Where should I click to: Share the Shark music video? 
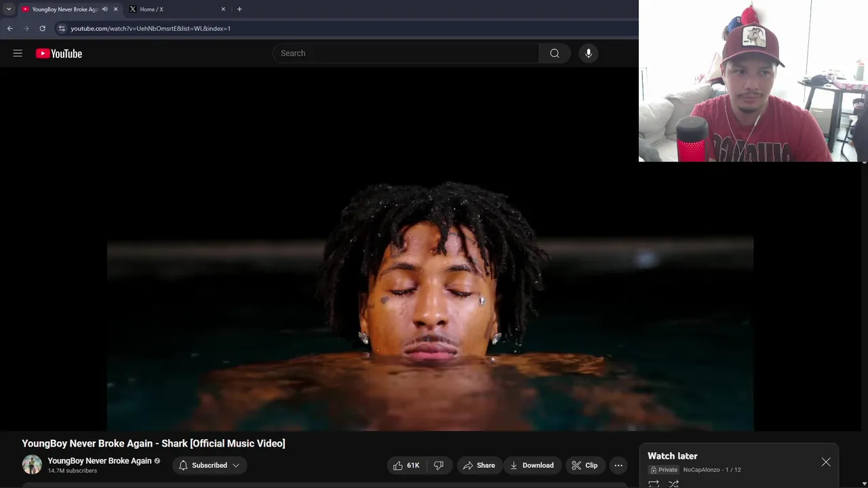pyautogui.click(x=479, y=465)
